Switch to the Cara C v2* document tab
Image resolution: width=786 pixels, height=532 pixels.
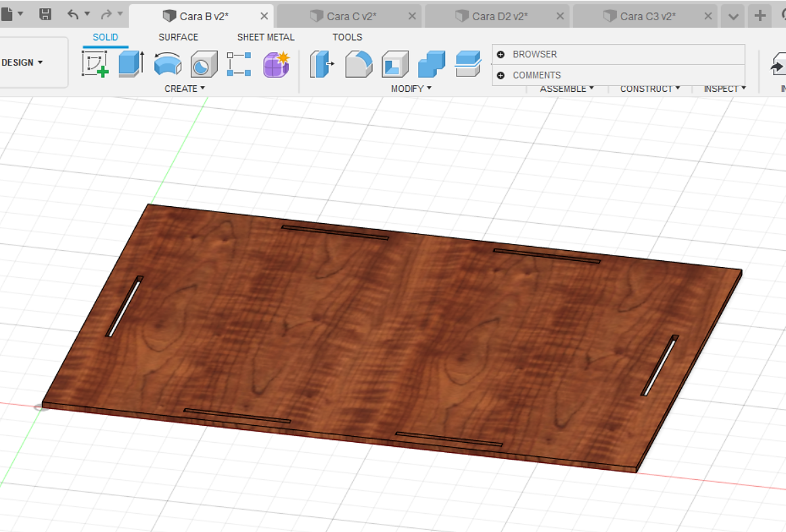[350, 16]
